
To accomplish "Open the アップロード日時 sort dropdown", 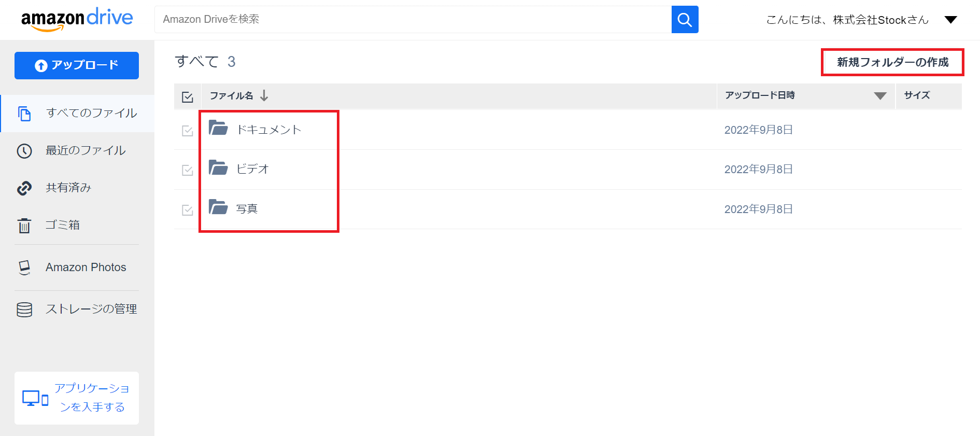I will click(879, 95).
